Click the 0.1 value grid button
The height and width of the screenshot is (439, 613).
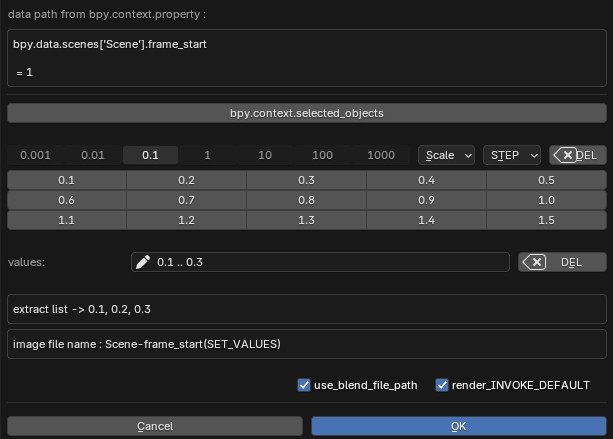pyautogui.click(x=66, y=180)
